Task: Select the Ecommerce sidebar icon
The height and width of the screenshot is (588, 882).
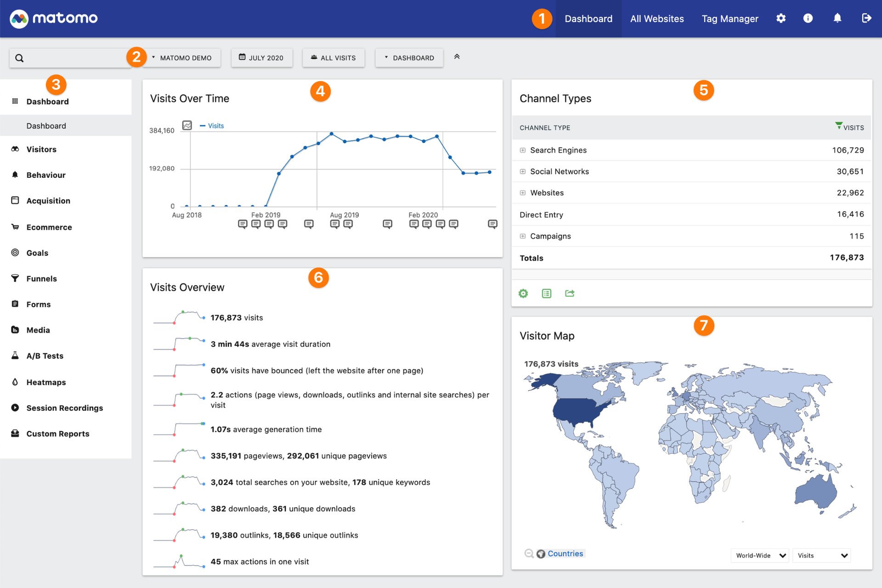Action: (x=15, y=226)
